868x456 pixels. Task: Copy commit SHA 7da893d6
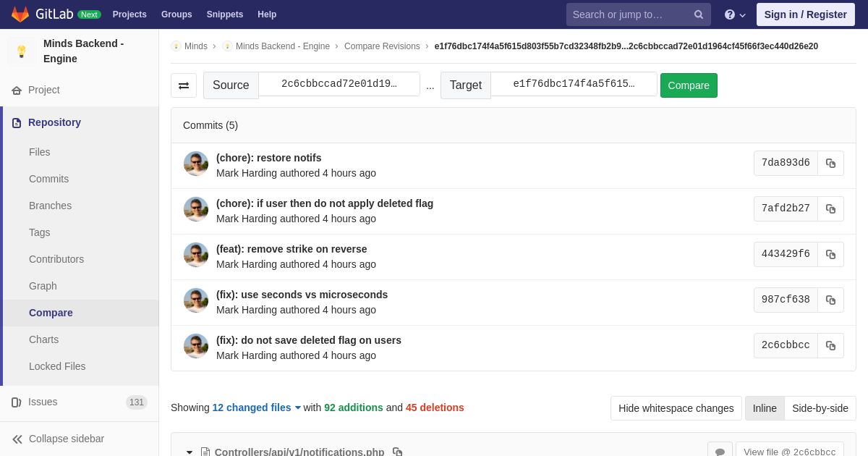pos(830,164)
